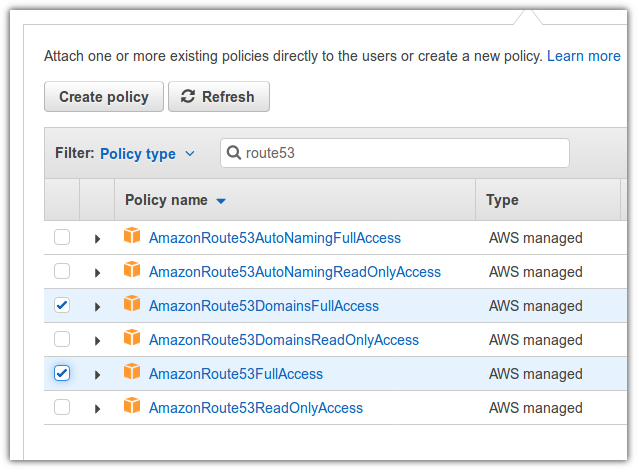Open the AmazonRoute53DomainsReadOnlyAccess policy link
This screenshot has height=472, width=639.
point(284,340)
